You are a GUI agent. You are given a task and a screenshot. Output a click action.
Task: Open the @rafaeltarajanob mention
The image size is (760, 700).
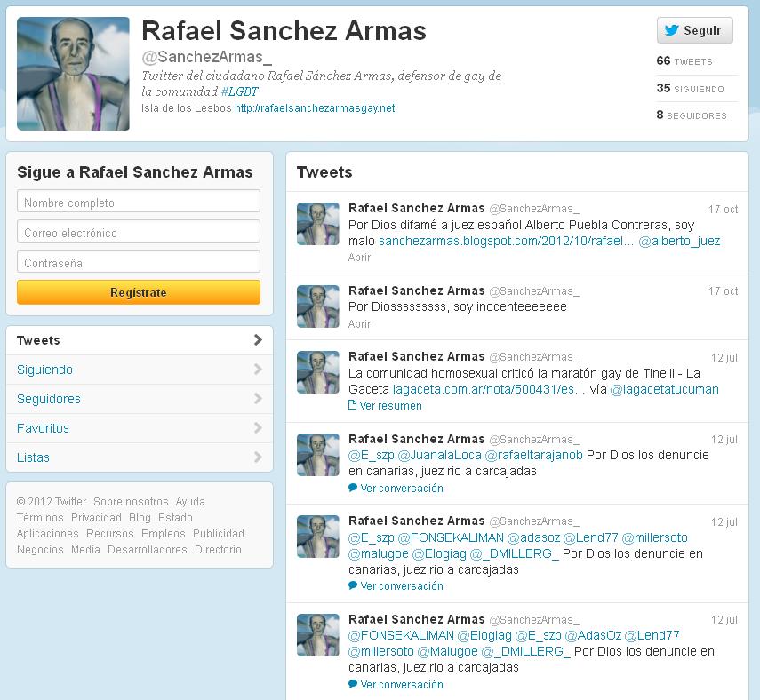tap(533, 456)
